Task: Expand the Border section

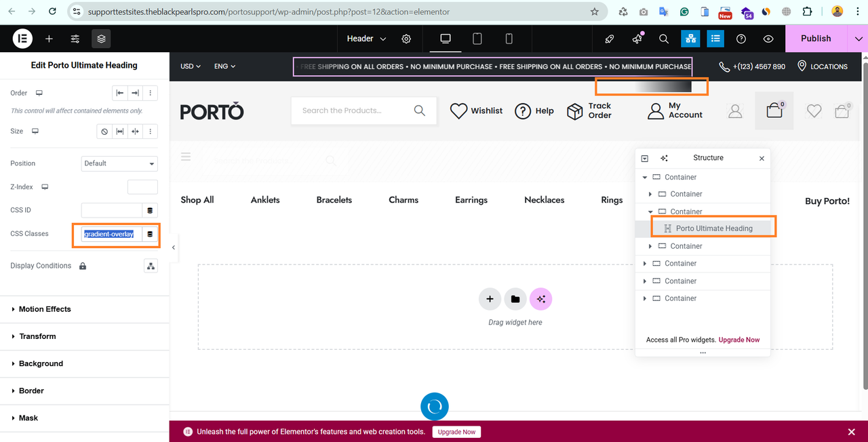Action: 85,390
